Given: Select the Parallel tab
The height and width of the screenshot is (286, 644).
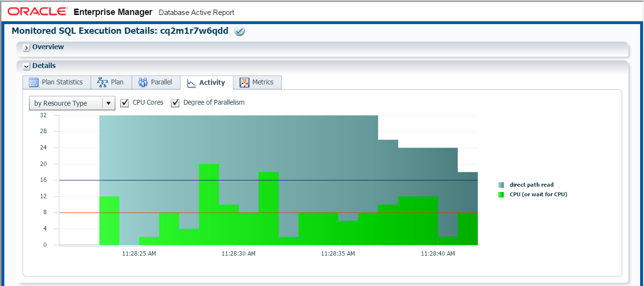Looking at the screenshot, I should 155,82.
